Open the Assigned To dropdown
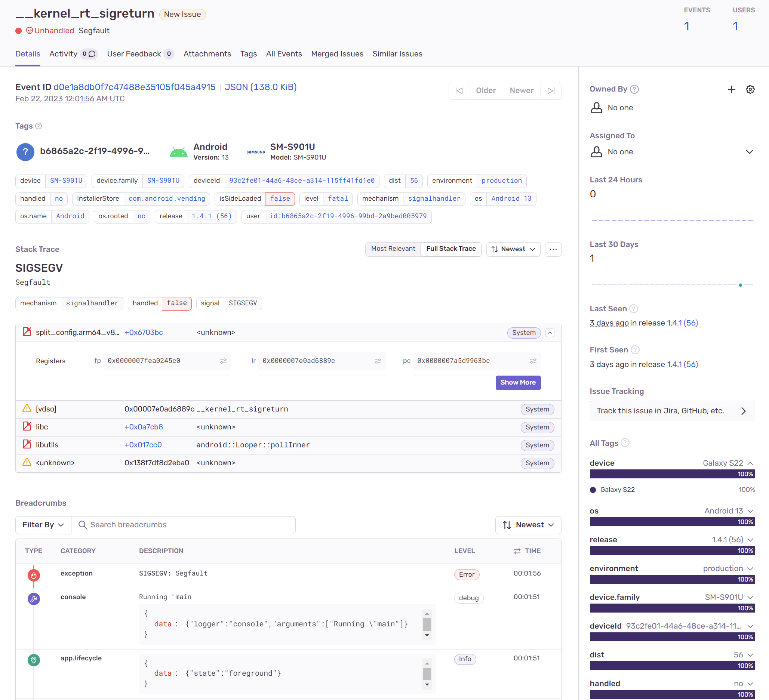This screenshot has width=769, height=700. click(749, 151)
